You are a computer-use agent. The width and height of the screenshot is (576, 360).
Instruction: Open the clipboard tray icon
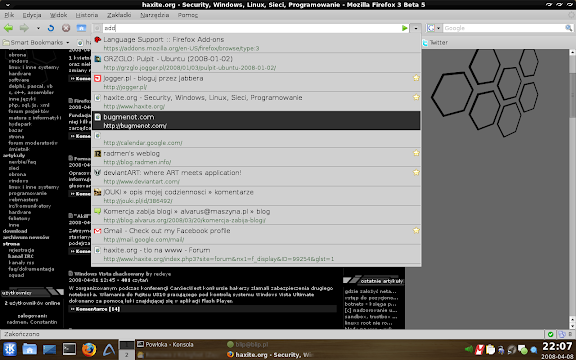(490, 349)
